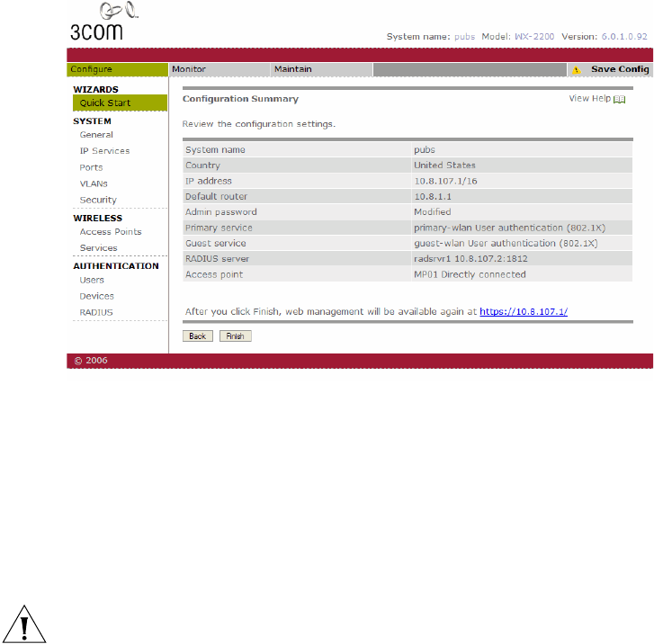The width and height of the screenshot is (654, 644).
Task: Open Access Points under Wireless
Action: 111,231
